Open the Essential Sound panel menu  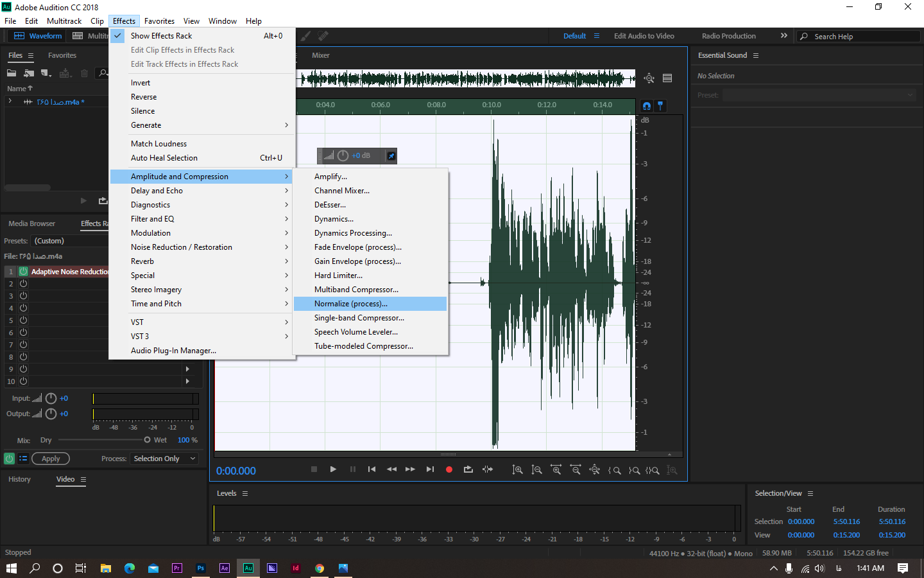tap(756, 56)
